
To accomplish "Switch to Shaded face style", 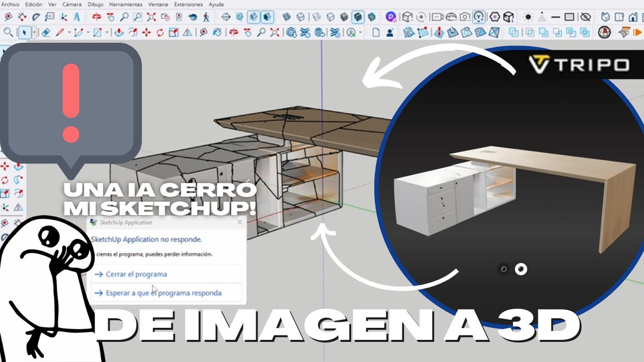I will pyautogui.click(x=345, y=17).
